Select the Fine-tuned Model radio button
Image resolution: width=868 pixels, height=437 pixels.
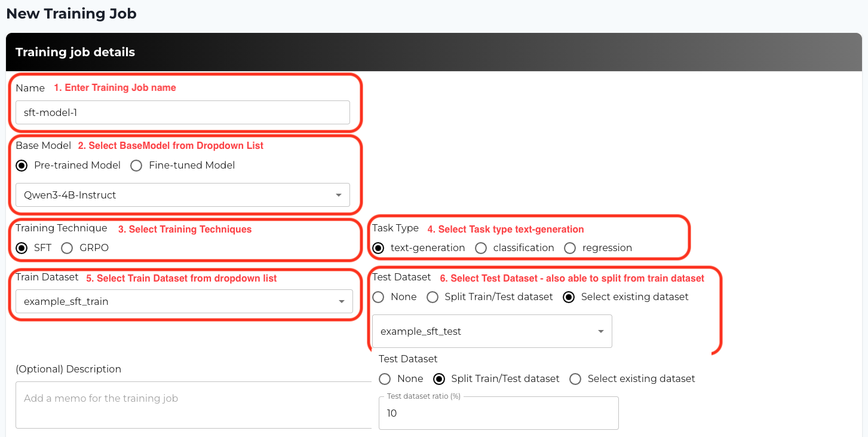click(137, 166)
